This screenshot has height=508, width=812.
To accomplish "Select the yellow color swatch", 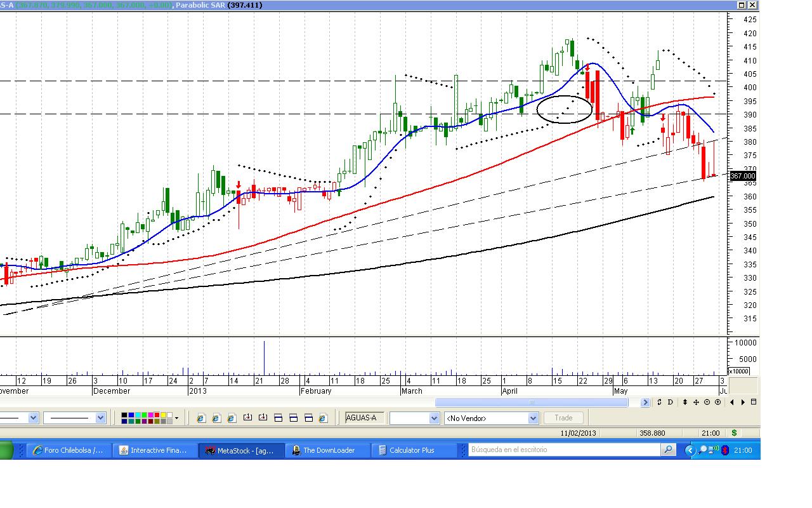I will tap(163, 415).
